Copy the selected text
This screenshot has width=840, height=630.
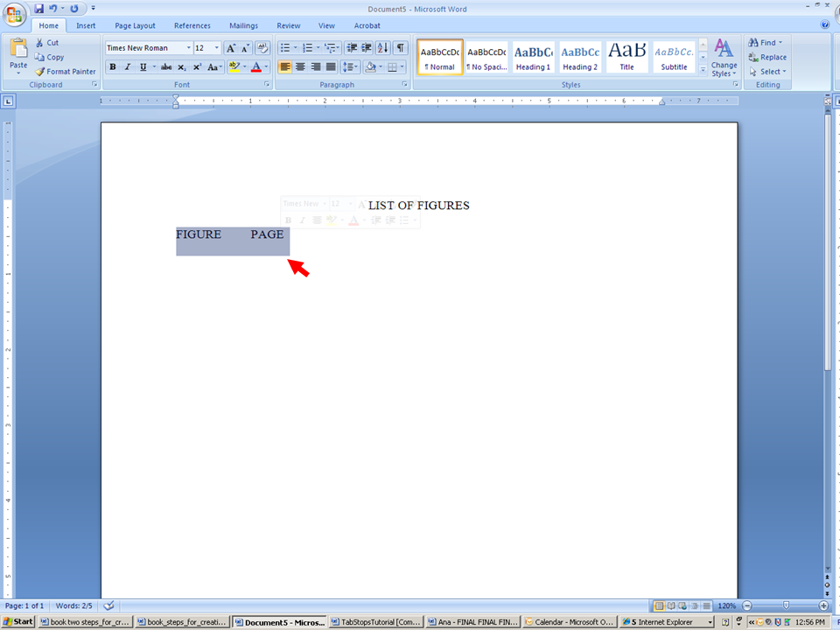(x=49, y=58)
